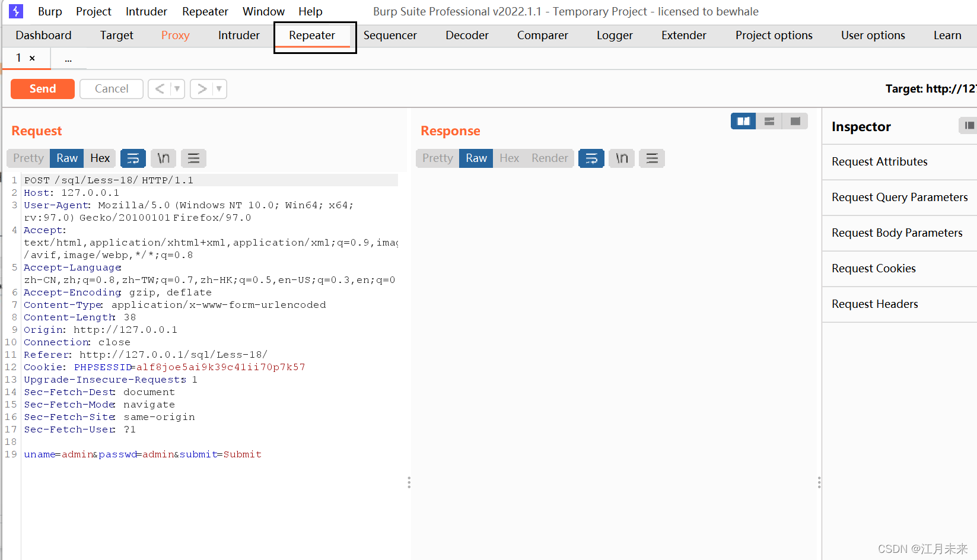Expand Request Body Parameters section
The height and width of the screenshot is (560, 977).
[899, 233]
